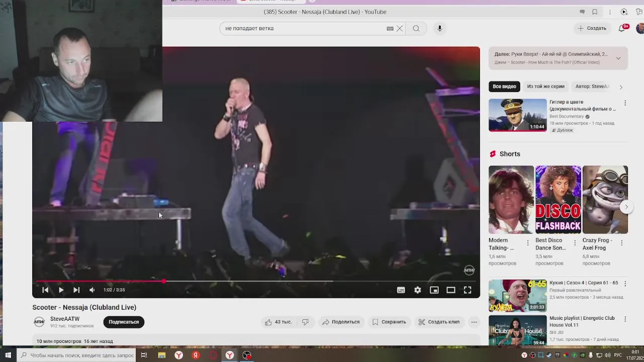Click the Windows taskbar search box
644x362 pixels.
coord(76,355)
